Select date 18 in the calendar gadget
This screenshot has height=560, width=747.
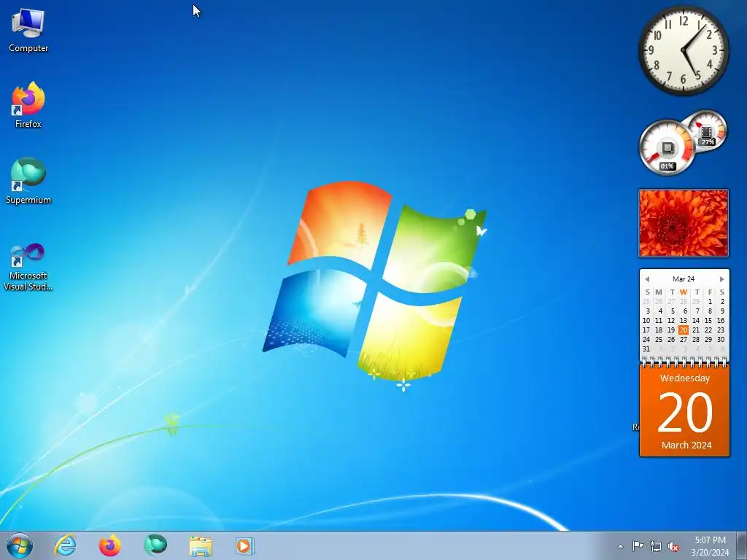coord(659,330)
